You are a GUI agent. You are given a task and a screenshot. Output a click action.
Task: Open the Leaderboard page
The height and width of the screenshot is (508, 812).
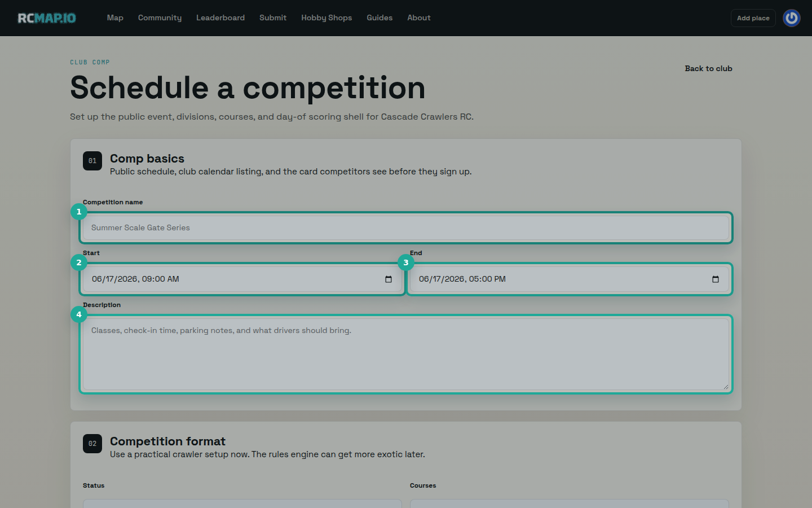coord(220,18)
